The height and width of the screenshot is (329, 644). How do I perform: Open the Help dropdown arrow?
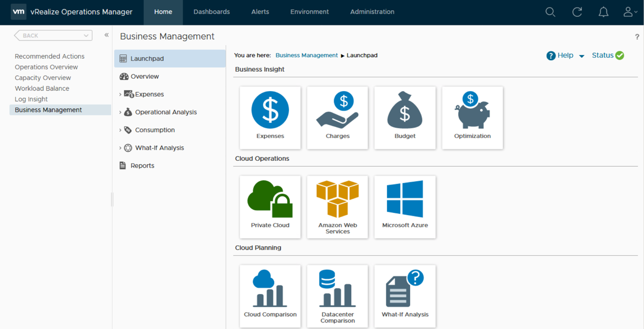[x=581, y=55]
